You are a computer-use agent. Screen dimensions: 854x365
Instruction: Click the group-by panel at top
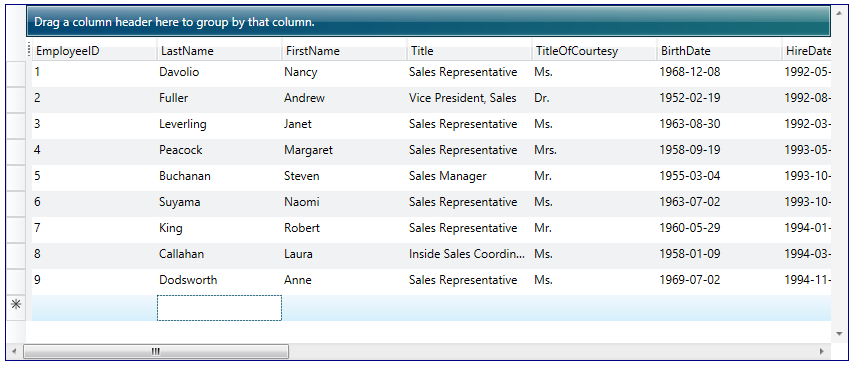(428, 22)
